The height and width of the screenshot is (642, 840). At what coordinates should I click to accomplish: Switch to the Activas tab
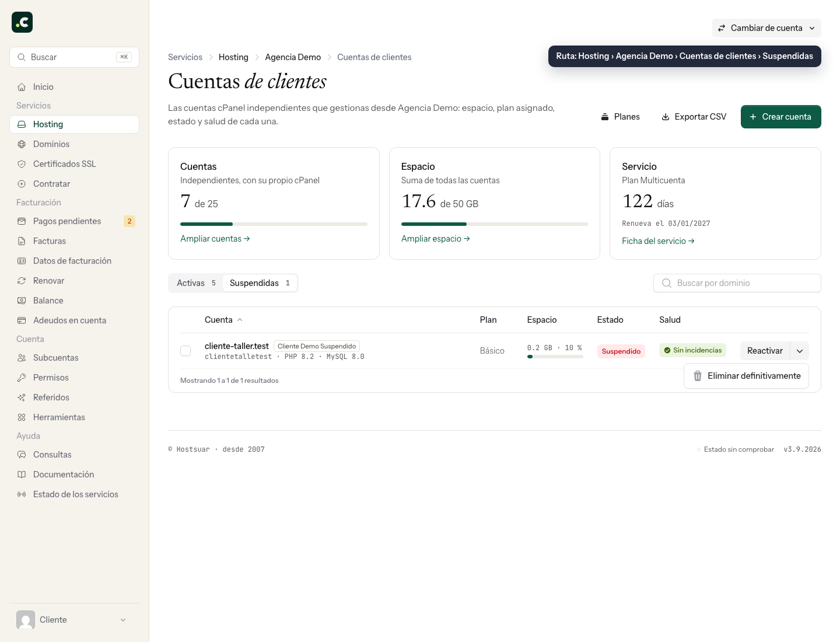196,283
